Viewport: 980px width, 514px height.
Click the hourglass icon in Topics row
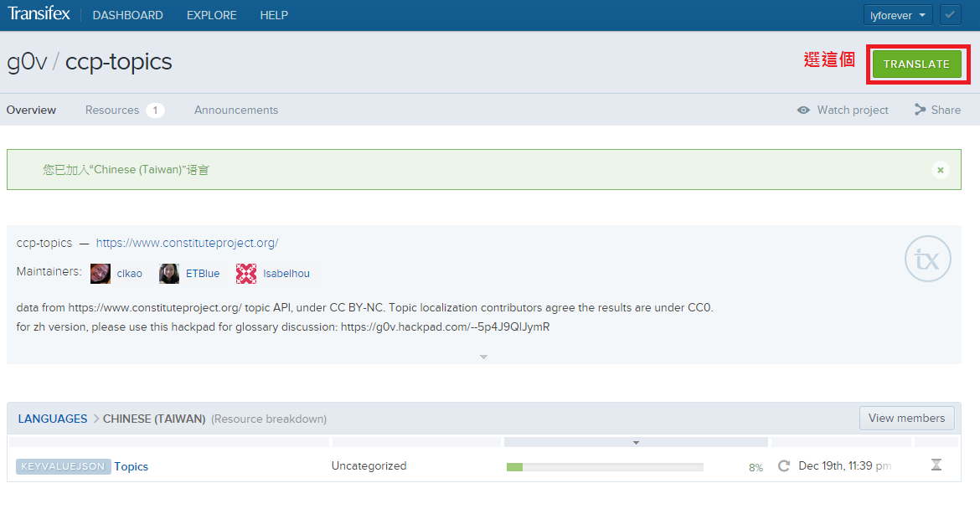(x=936, y=465)
